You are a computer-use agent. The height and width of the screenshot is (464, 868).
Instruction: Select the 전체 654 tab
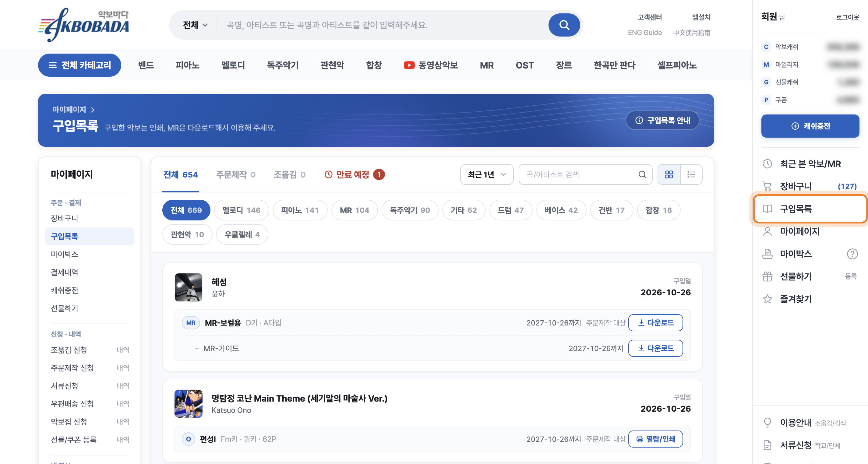[181, 174]
